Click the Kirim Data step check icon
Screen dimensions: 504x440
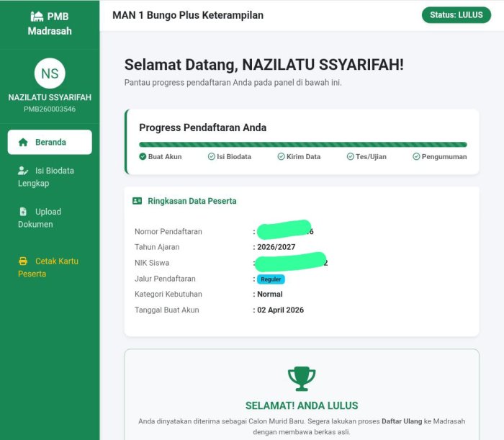tap(281, 156)
